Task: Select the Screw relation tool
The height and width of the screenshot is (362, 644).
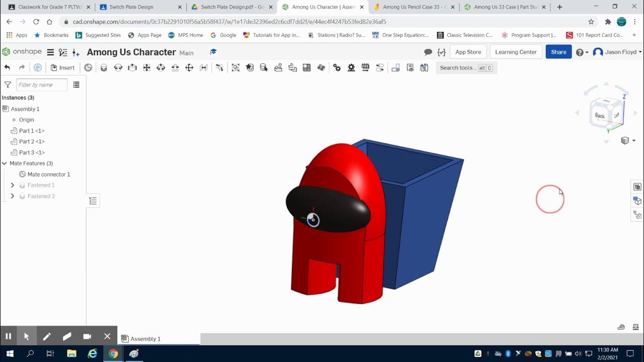Action: click(365, 67)
